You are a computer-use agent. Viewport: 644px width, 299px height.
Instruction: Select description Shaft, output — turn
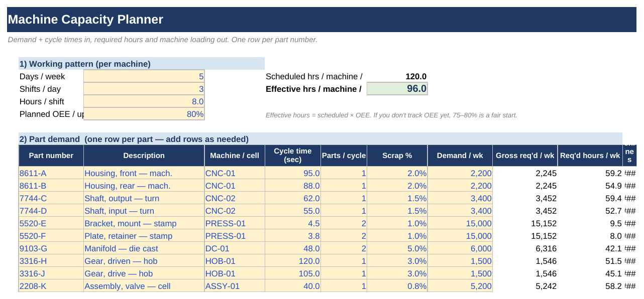tap(144, 198)
